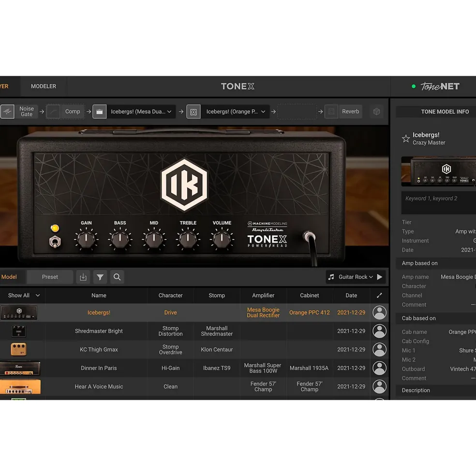This screenshot has width=476, height=476.
Task: Click the TONE MODEL INFO header
Action: point(436,112)
